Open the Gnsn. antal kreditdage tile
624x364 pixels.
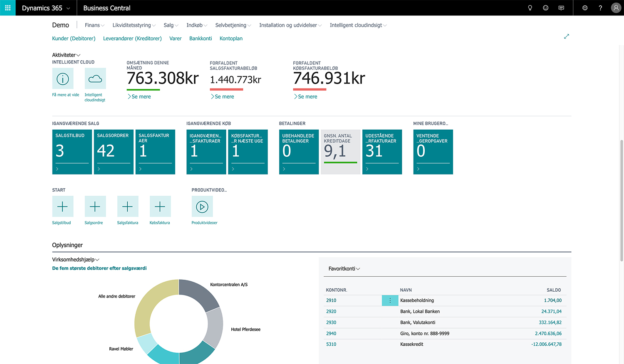tap(341, 152)
